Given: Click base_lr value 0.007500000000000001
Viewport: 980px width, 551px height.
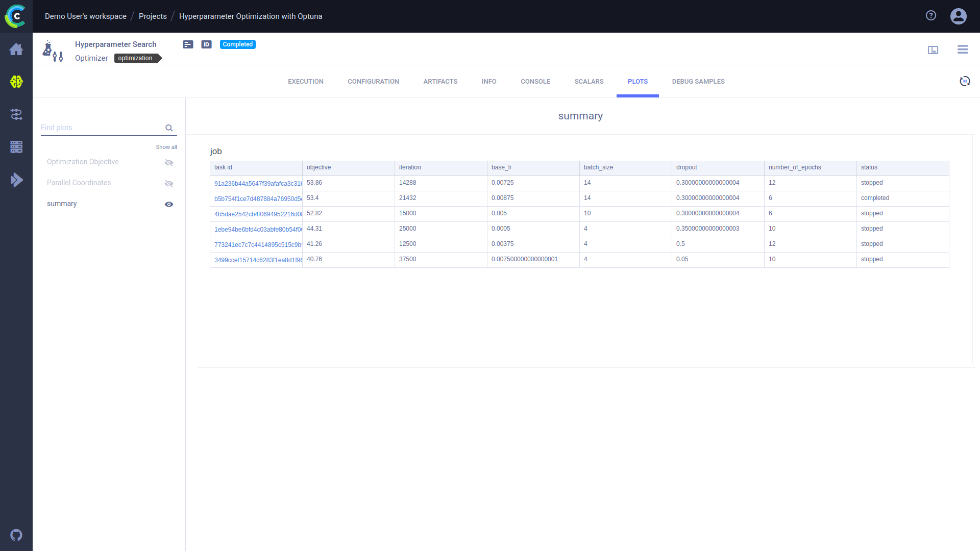Looking at the screenshot, I should 525,259.
